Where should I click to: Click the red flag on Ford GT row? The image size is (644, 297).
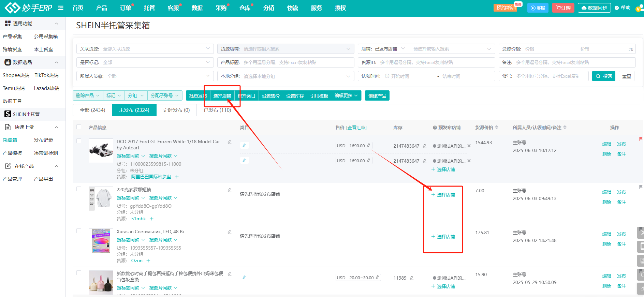click(640, 139)
